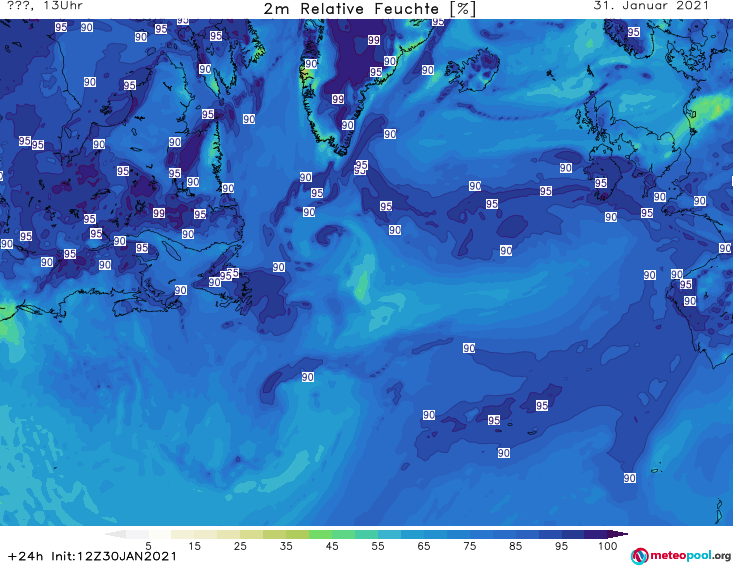Screen dimensions: 733x566
Task: Click the date "31. Januar 2021"
Action: [651, 6]
